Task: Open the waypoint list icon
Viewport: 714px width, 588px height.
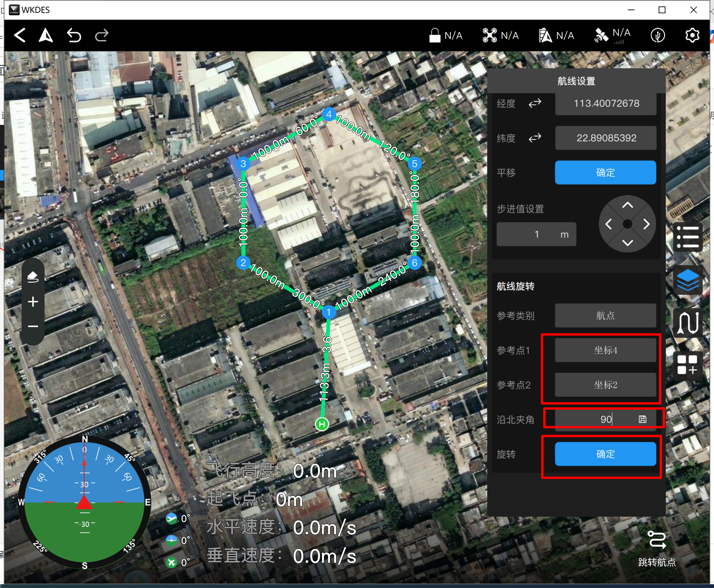Action: [688, 237]
